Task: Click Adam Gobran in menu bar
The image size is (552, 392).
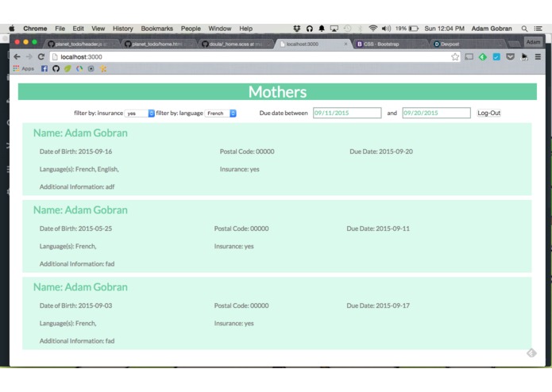Action: 492,29
